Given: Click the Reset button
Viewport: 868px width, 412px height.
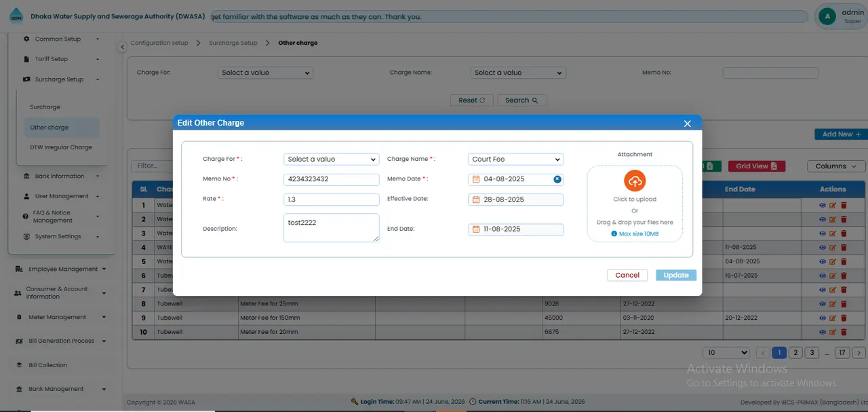Looking at the screenshot, I should tap(472, 100).
